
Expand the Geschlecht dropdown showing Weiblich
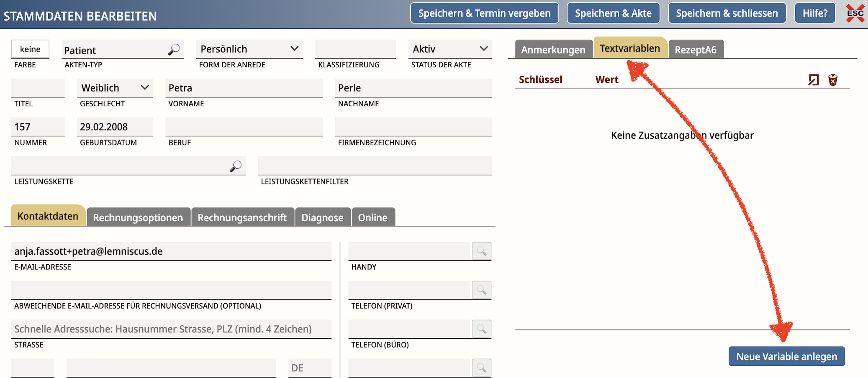(115, 88)
